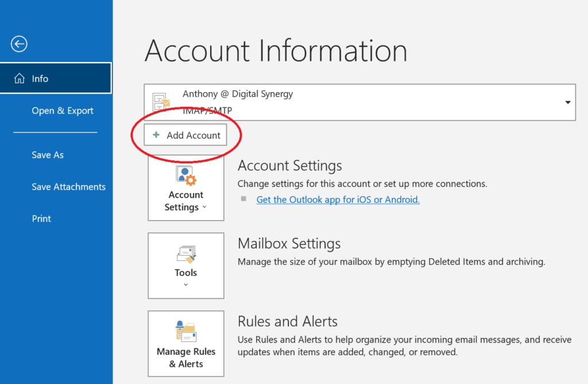Viewport: 588px width, 384px height.
Task: Open the Open & Export section
Action: tap(62, 110)
